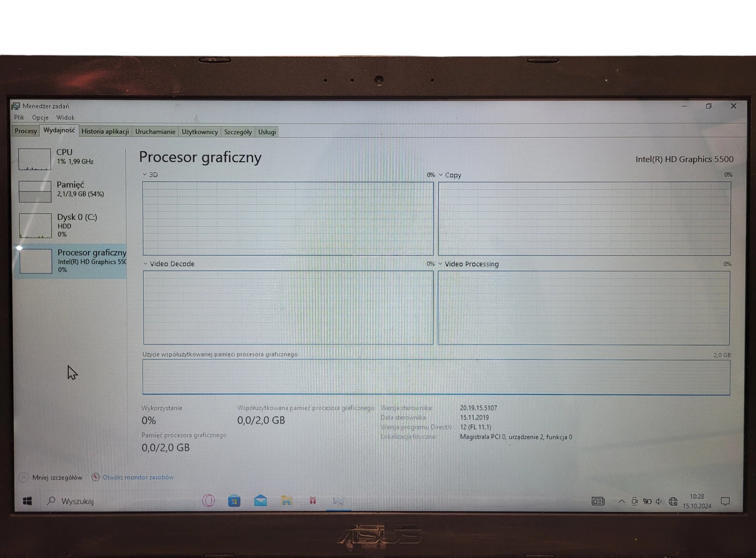Click driver date 15.11.2019
This screenshot has height=558, width=756.
(474, 417)
